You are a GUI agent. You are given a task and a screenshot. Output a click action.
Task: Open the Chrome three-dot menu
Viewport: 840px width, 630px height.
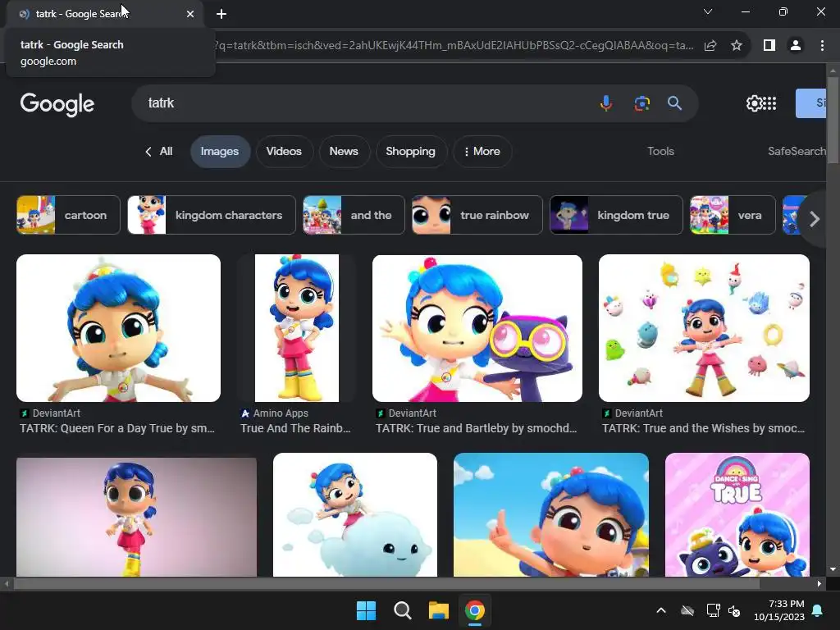click(822, 46)
